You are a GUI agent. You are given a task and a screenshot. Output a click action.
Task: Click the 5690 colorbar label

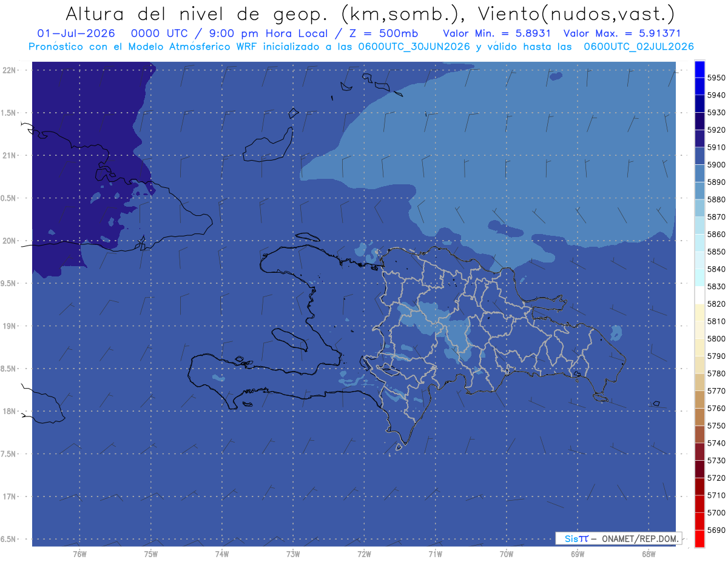click(716, 530)
